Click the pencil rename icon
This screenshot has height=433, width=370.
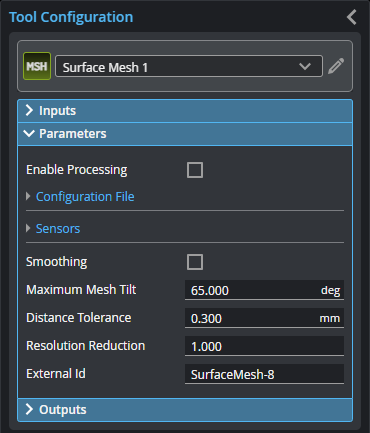coord(336,66)
